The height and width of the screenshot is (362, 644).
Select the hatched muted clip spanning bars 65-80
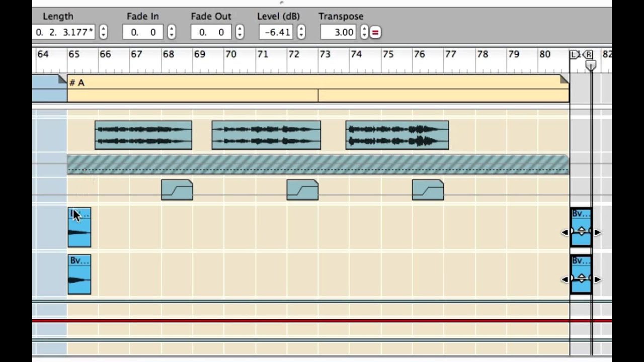tap(318, 164)
